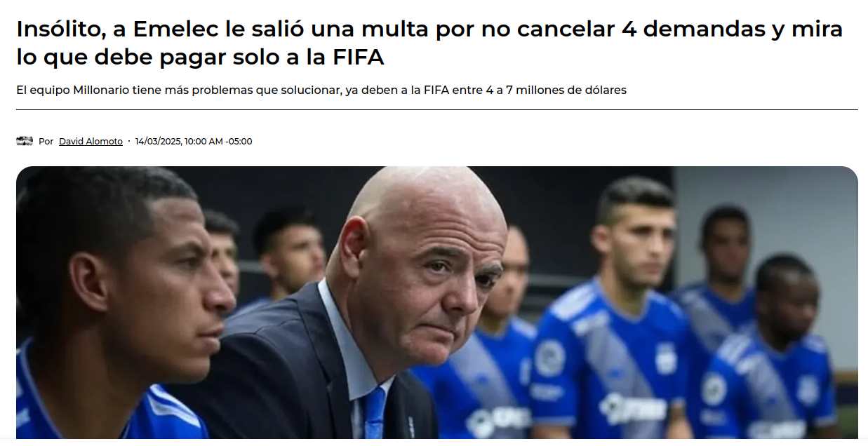The width and height of the screenshot is (868, 446).
Task: Click the word Por in the byline
Action: coord(46,142)
